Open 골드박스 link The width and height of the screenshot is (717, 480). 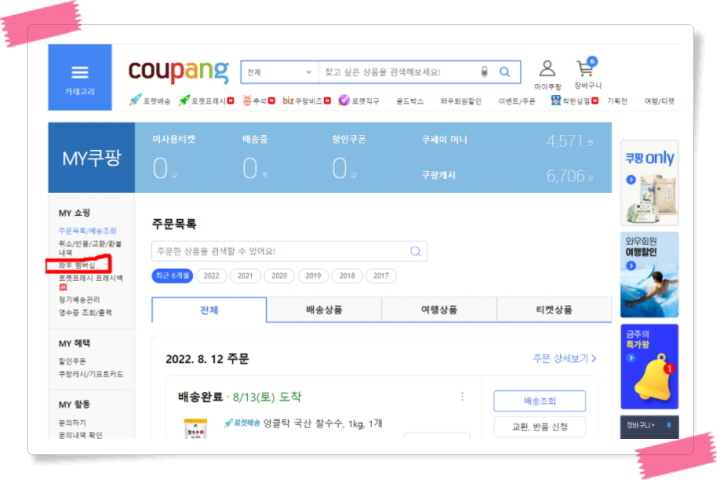tap(410, 101)
